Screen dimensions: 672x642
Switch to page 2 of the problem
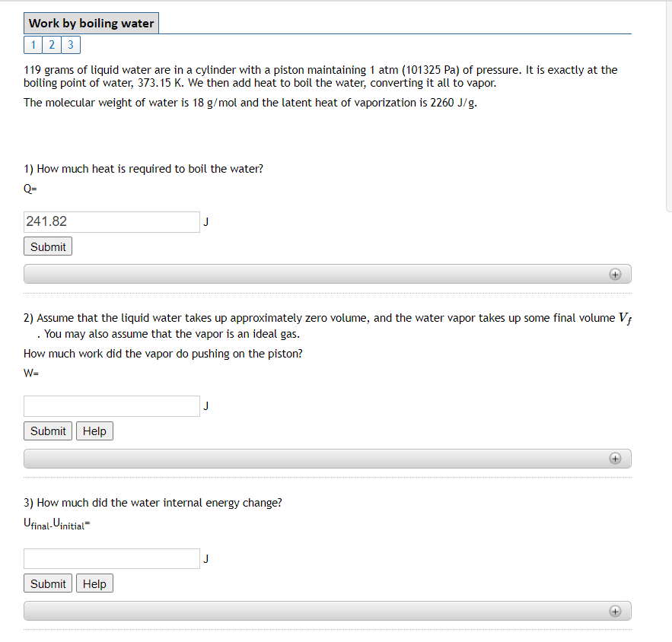click(x=51, y=44)
